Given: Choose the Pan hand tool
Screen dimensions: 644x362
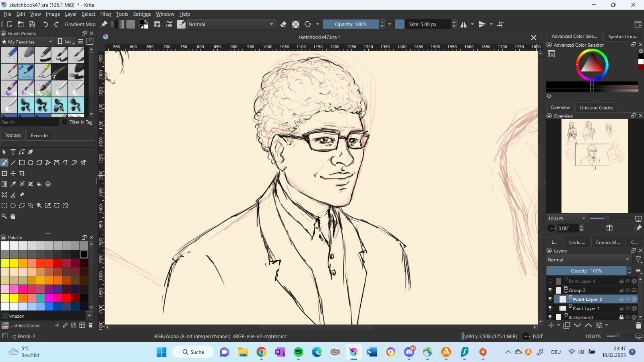Looking at the screenshot, I should 13,216.
